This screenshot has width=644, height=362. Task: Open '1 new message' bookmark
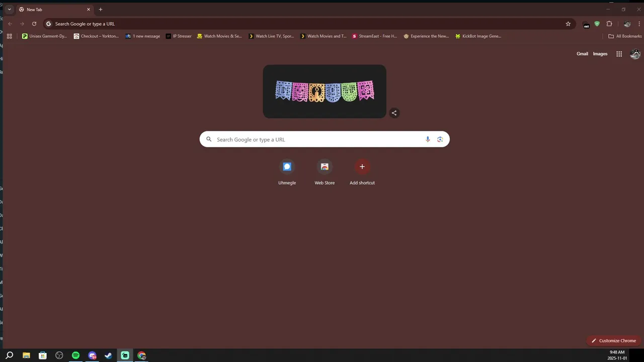click(143, 36)
